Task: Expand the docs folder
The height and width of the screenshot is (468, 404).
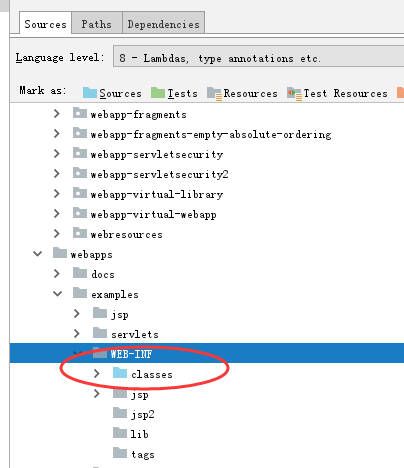Action: click(x=57, y=274)
